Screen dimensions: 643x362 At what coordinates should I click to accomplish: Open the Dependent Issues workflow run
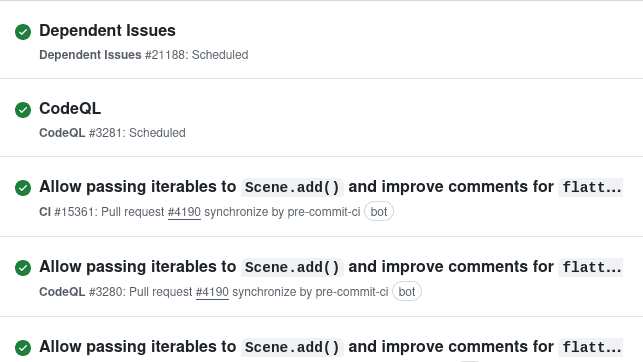[x=107, y=31]
